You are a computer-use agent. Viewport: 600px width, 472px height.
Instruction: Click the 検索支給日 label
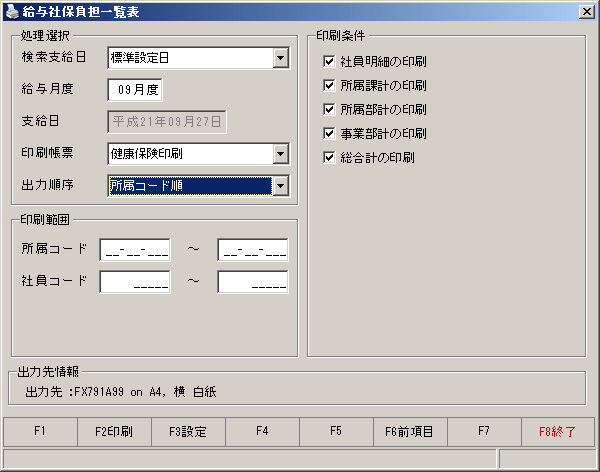tap(54, 57)
